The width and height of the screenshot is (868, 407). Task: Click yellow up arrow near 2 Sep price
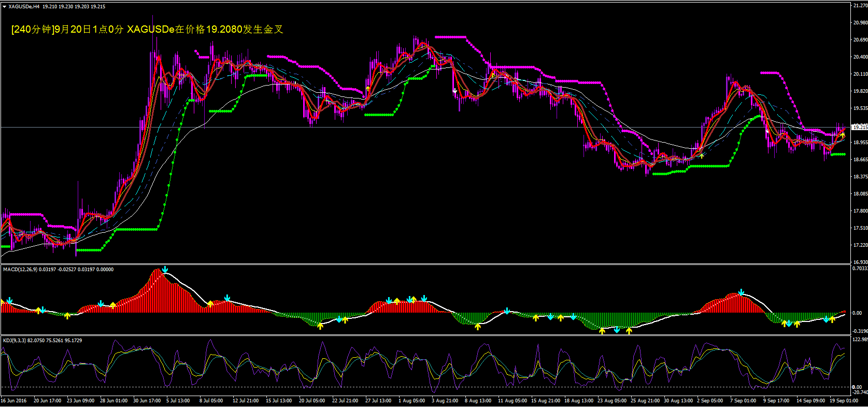point(702,155)
